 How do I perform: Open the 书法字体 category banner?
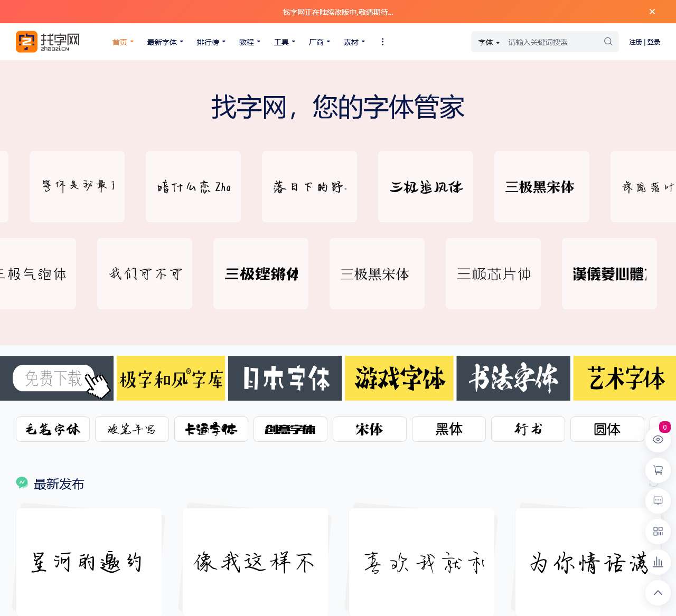pos(513,378)
